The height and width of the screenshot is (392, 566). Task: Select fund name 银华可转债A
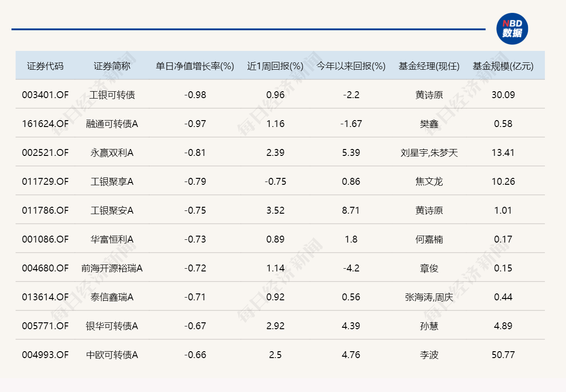112,326
